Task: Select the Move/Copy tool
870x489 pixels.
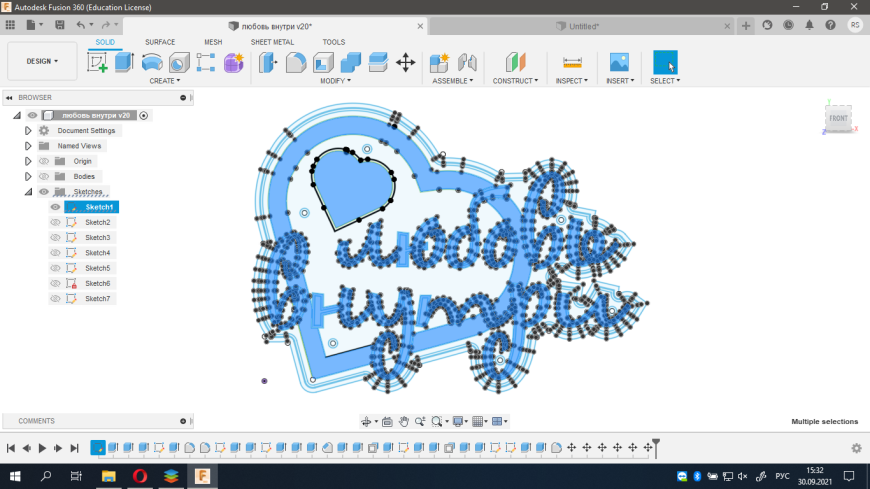Action: (406, 62)
